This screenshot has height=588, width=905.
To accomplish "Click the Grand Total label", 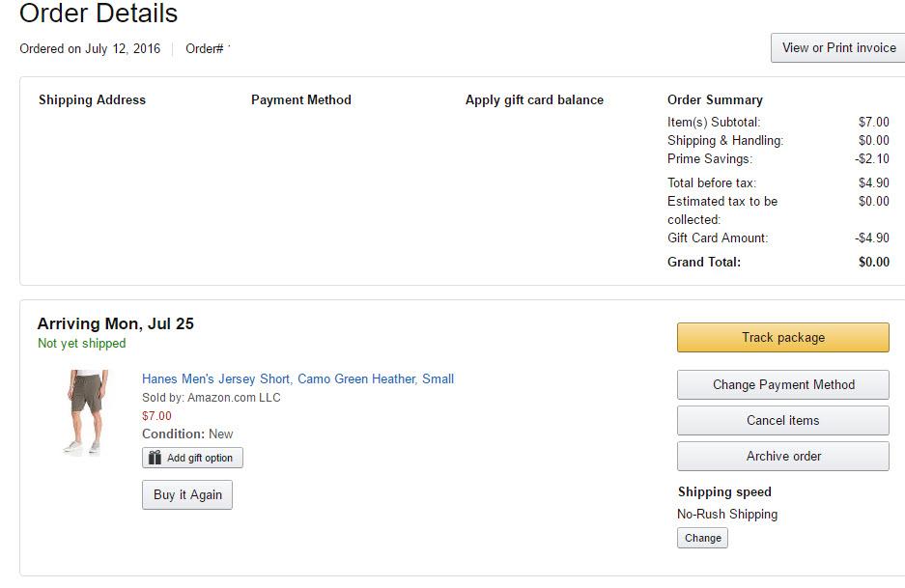I will pyautogui.click(x=704, y=262).
